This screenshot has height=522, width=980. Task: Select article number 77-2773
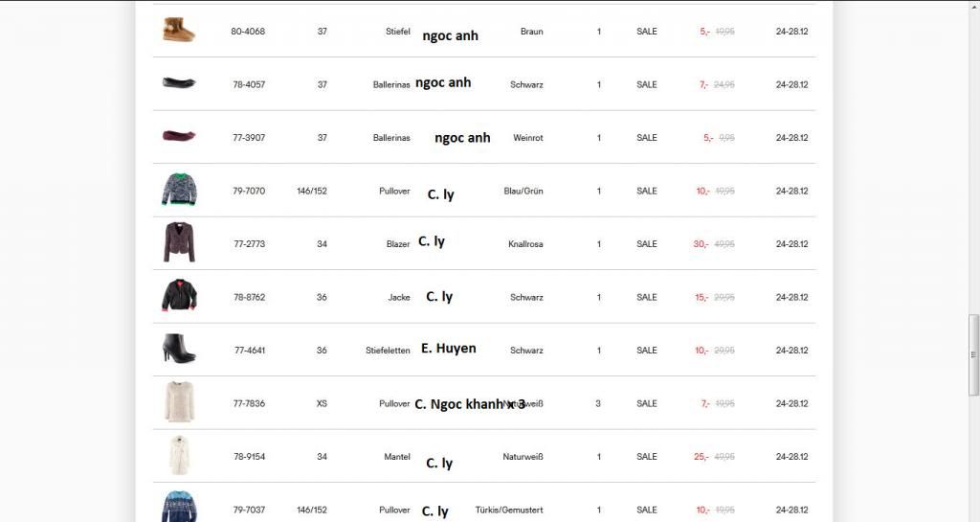(249, 244)
